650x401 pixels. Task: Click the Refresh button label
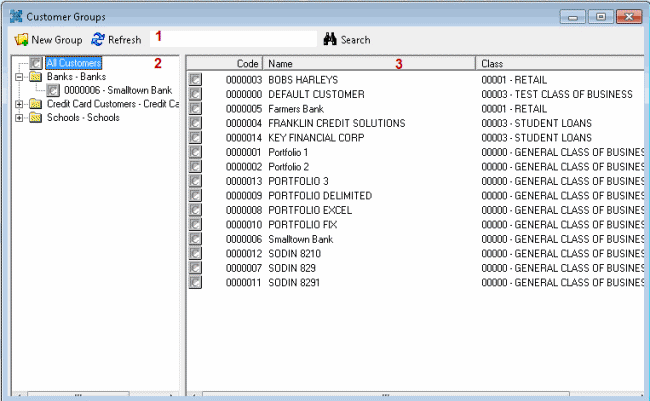(124, 40)
